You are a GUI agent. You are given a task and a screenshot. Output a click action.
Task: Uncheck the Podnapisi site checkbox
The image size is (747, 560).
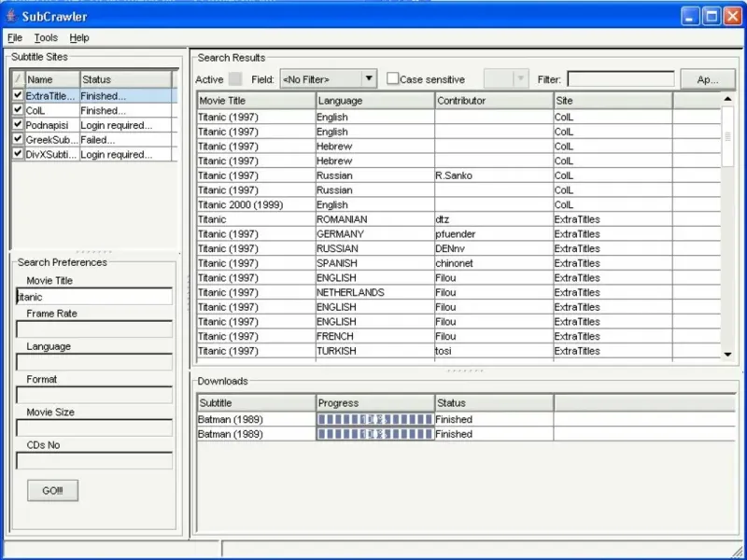pyautogui.click(x=18, y=125)
